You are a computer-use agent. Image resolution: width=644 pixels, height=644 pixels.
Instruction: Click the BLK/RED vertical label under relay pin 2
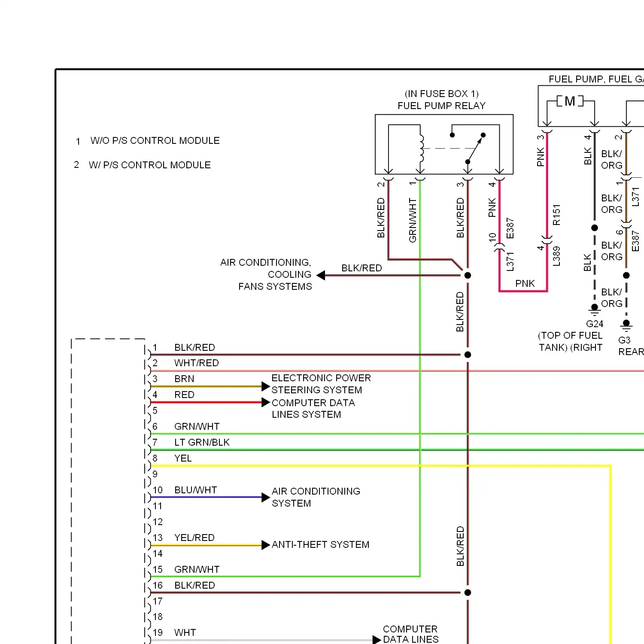[x=381, y=218]
